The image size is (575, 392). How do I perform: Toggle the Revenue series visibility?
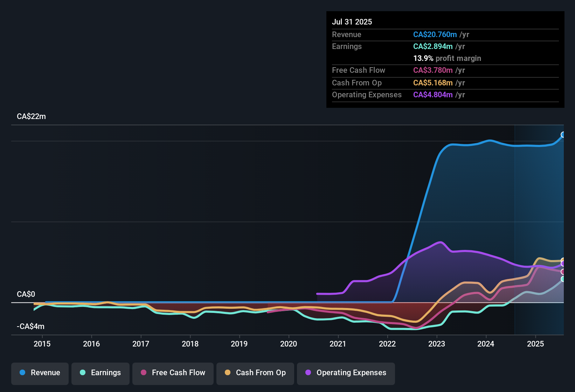point(40,373)
